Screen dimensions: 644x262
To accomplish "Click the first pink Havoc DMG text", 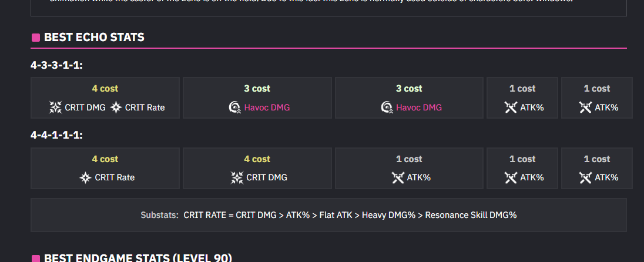I will click(x=267, y=108).
